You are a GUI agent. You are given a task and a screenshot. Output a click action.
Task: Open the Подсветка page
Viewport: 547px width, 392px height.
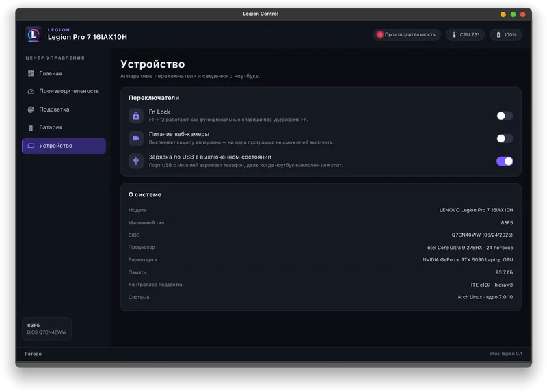pyautogui.click(x=64, y=109)
